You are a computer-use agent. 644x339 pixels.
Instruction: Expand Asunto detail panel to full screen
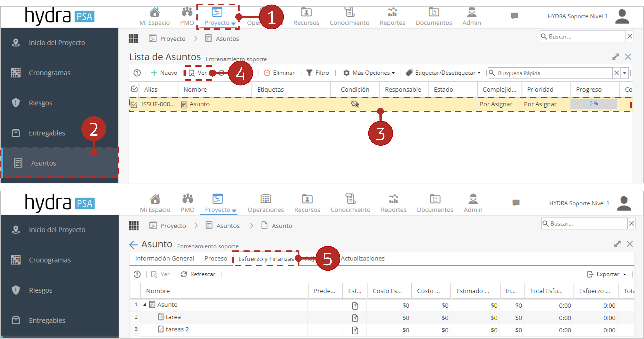[617, 244]
